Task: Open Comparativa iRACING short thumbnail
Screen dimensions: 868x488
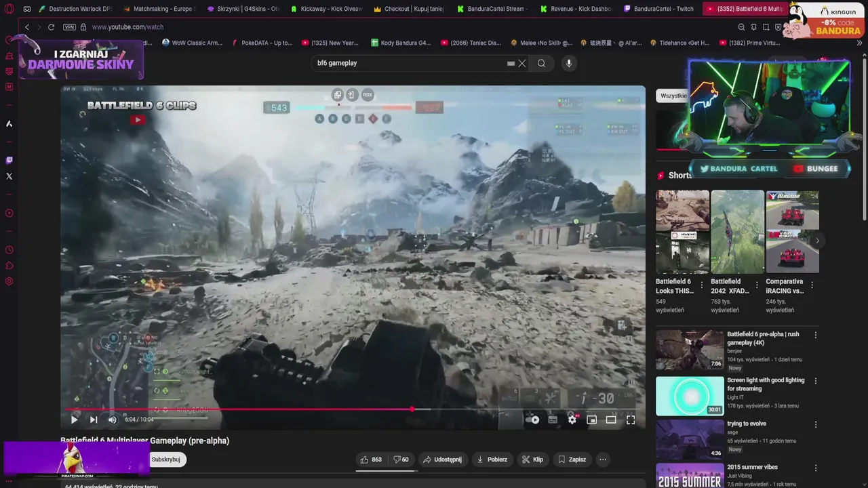Action: pyautogui.click(x=792, y=232)
